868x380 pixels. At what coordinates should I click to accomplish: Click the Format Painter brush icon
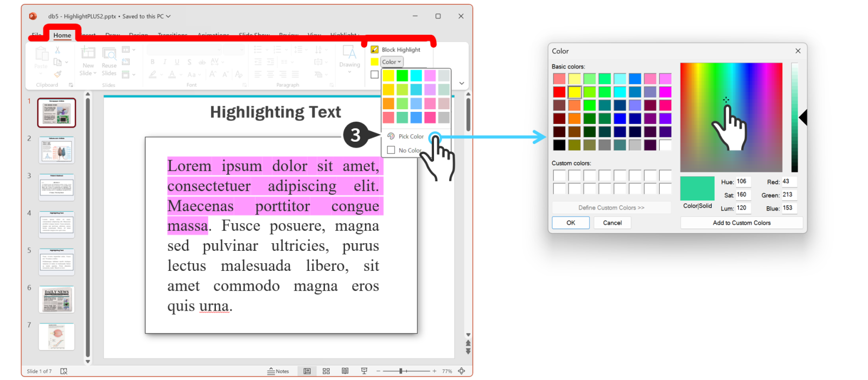tap(58, 74)
